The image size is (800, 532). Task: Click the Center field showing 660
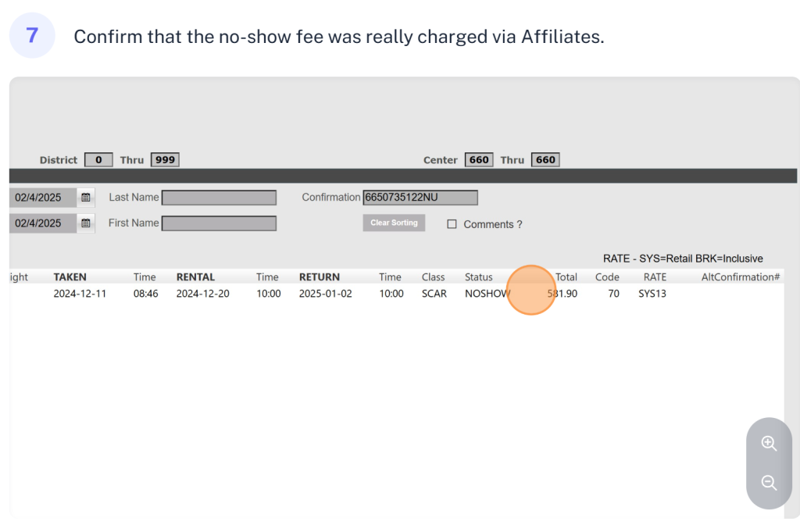click(x=479, y=160)
